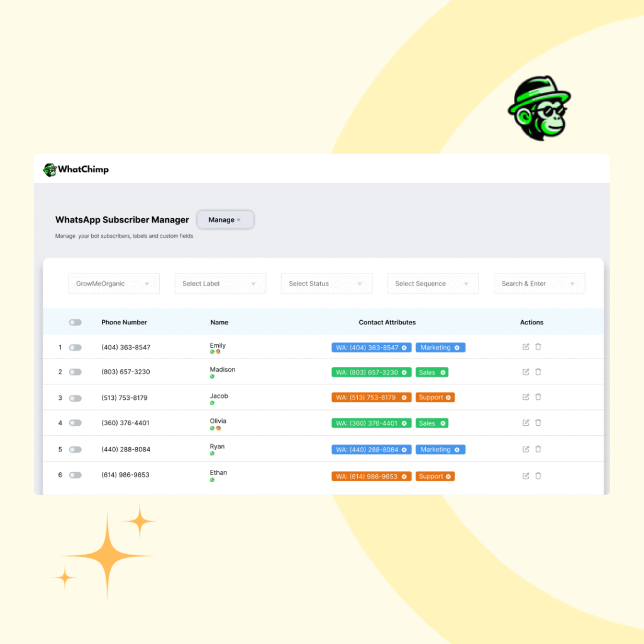Click the Name column header
The height and width of the screenshot is (644, 644).
219,322
